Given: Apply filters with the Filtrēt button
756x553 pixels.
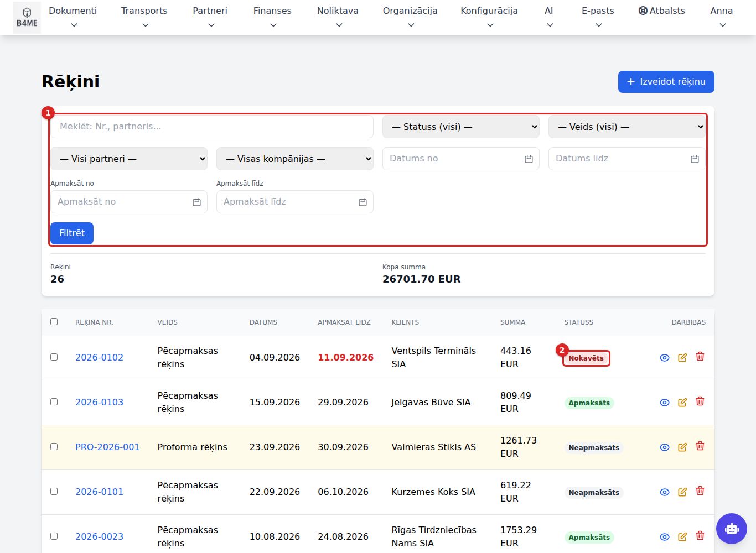Looking at the screenshot, I should [72, 233].
